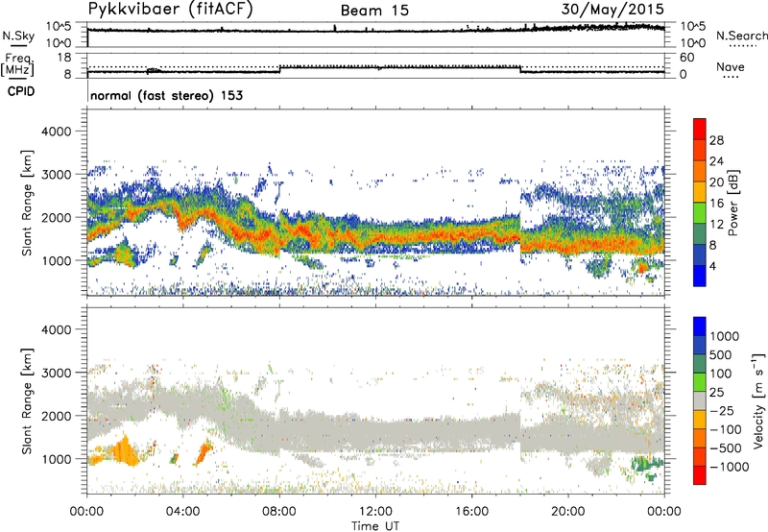Click the '12' value on power colorbar

(716, 225)
